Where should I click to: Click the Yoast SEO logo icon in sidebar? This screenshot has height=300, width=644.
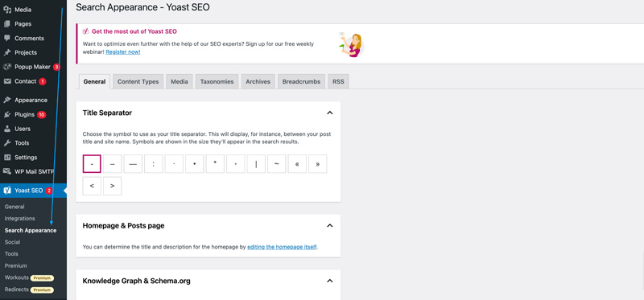click(7, 191)
